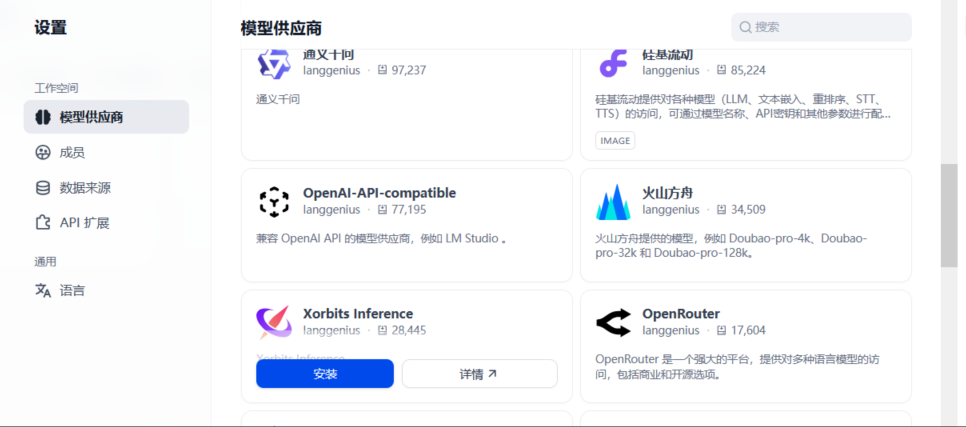Click langgenius author on OpenAI-API-compatible card

point(331,209)
